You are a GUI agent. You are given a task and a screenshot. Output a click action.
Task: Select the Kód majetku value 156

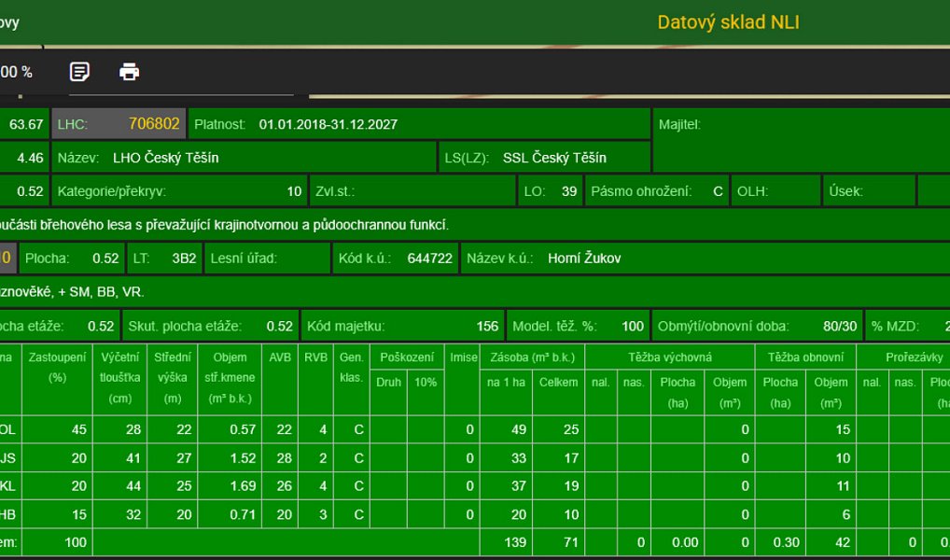487,326
